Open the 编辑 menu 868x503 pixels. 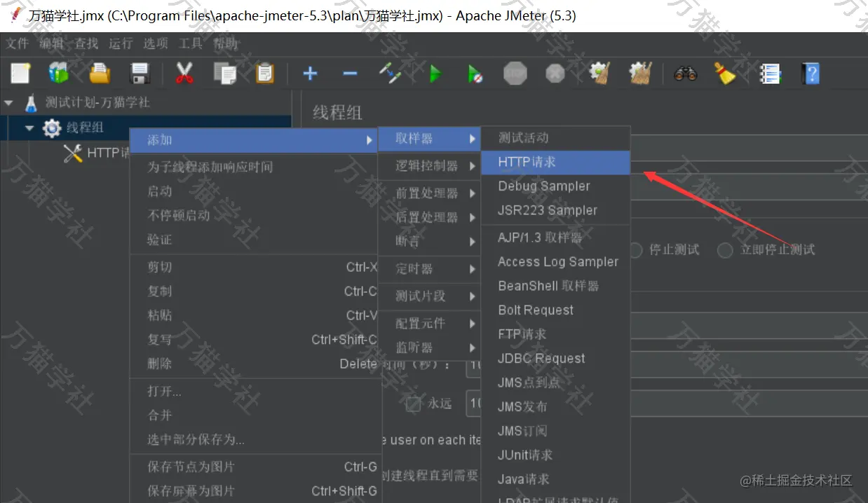[x=51, y=43]
